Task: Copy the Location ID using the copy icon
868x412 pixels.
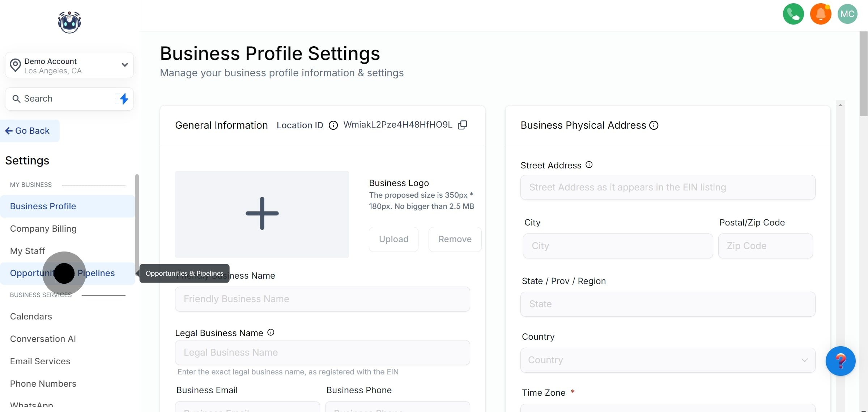Action: point(463,125)
